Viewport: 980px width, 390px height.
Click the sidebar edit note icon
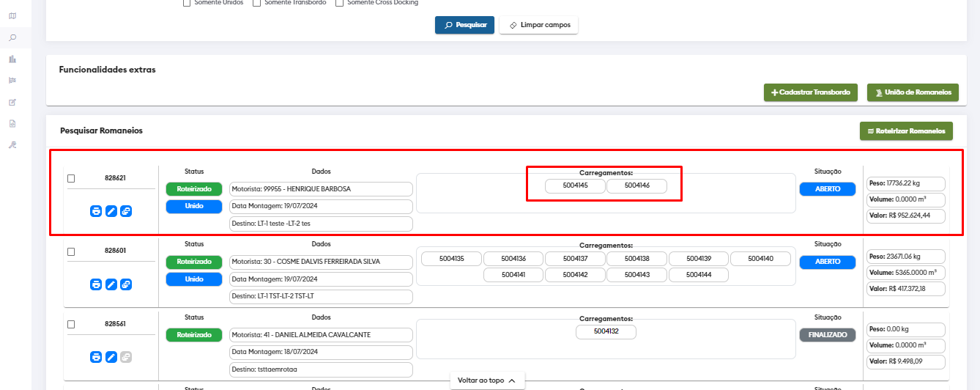(12, 102)
